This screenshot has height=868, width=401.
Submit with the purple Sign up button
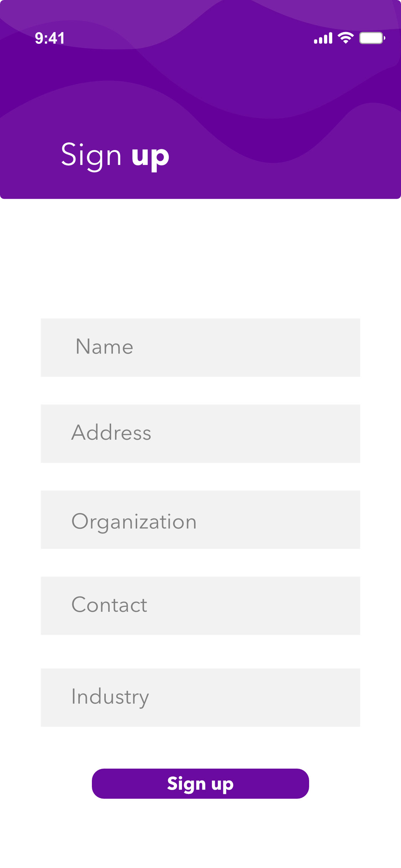tap(200, 784)
